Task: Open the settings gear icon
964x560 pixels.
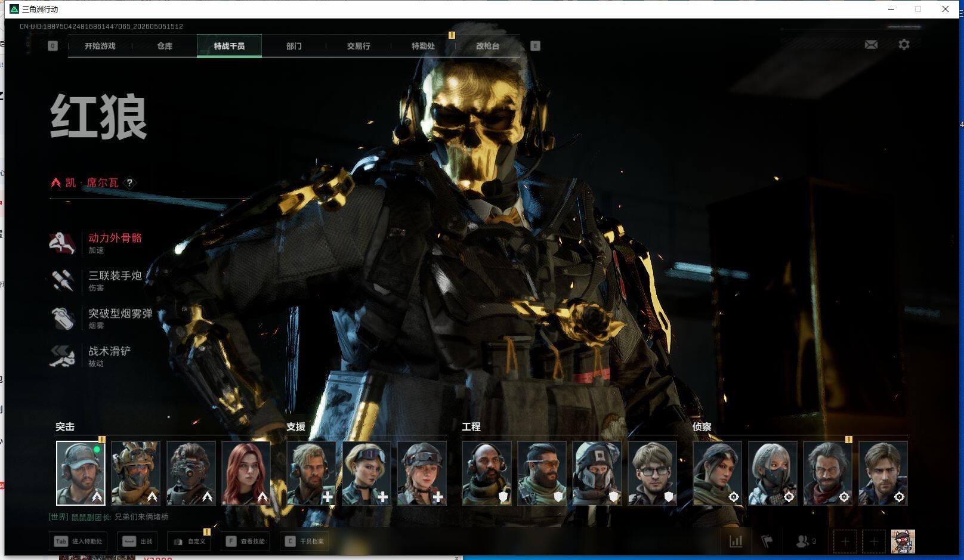Action: pos(904,45)
